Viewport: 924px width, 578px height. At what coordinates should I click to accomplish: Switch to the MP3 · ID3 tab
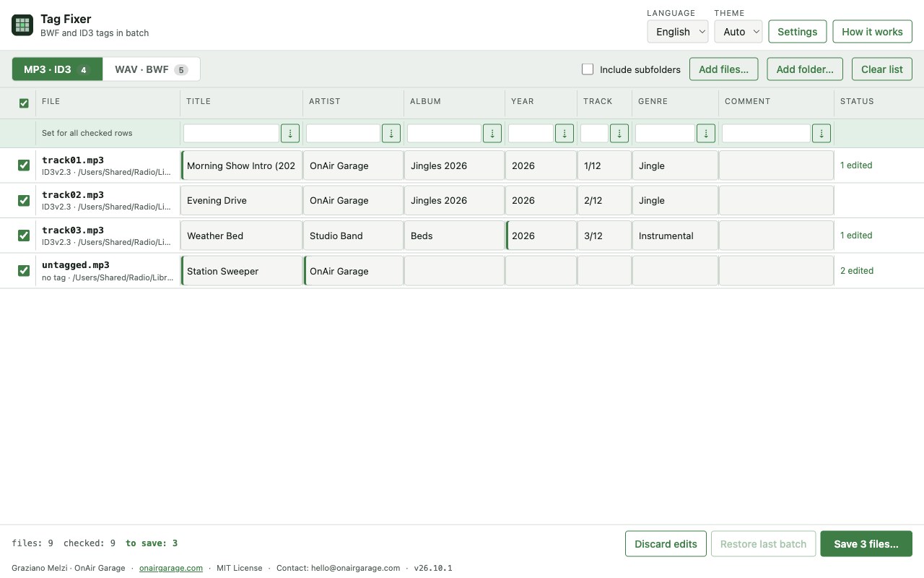click(x=57, y=69)
